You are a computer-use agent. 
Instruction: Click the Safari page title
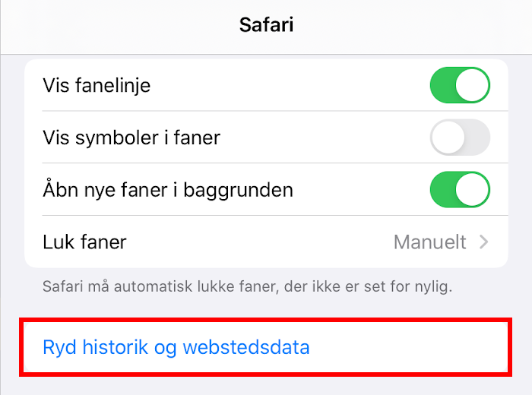click(266, 24)
